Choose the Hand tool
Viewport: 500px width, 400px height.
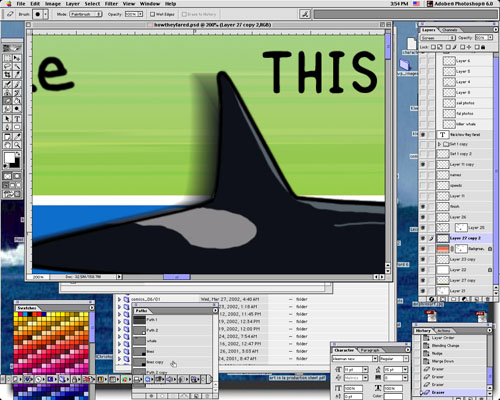click(x=7, y=145)
